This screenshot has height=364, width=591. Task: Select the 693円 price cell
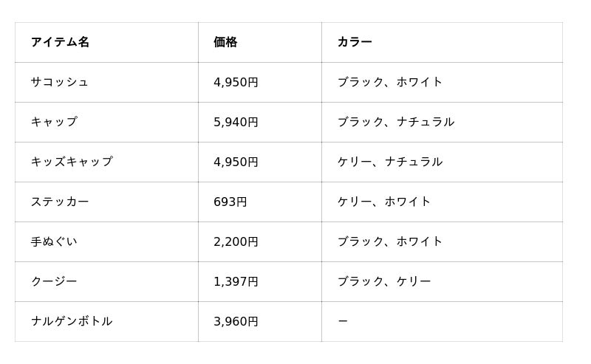coord(230,202)
